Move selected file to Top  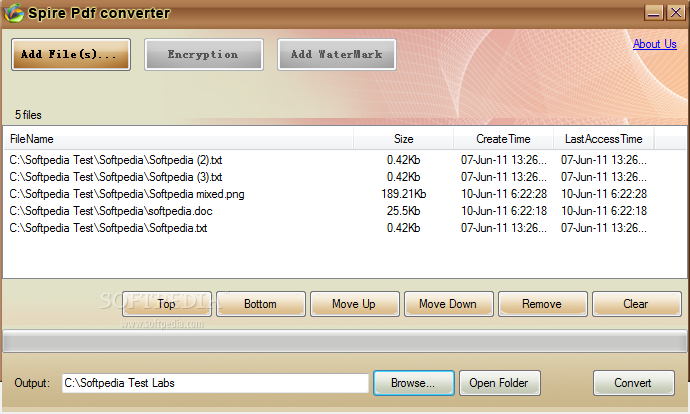click(x=167, y=304)
